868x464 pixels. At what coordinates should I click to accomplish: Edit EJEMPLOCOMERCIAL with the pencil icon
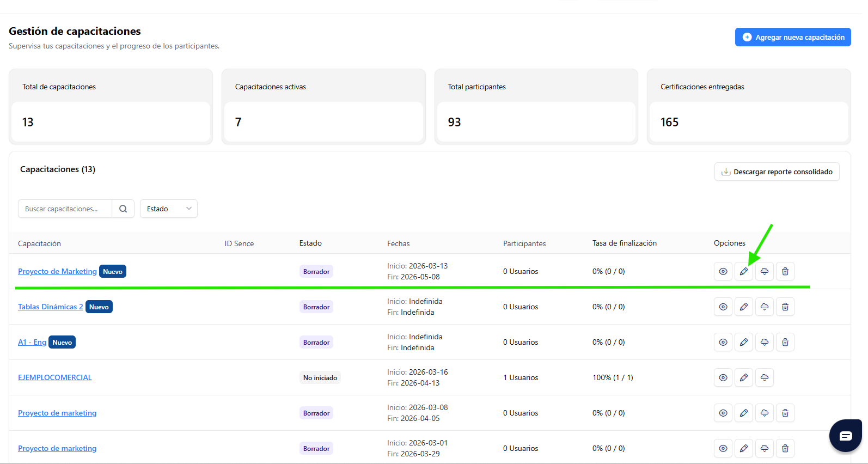point(744,377)
